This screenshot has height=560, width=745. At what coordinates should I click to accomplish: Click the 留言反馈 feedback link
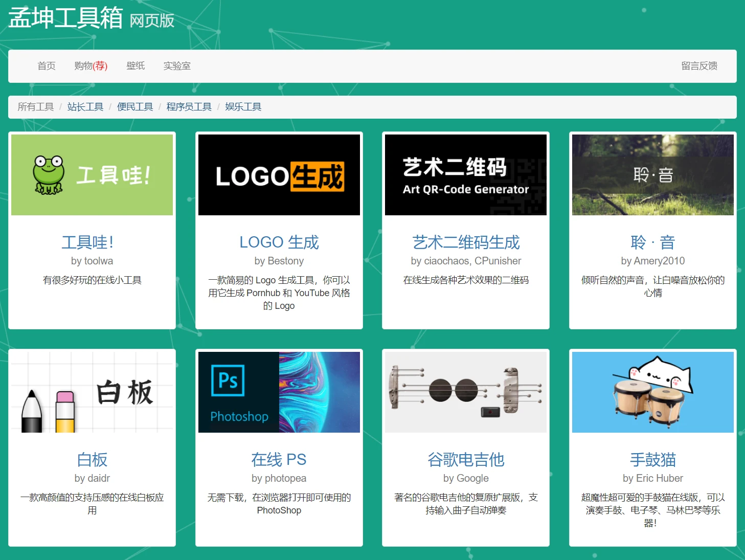(699, 66)
